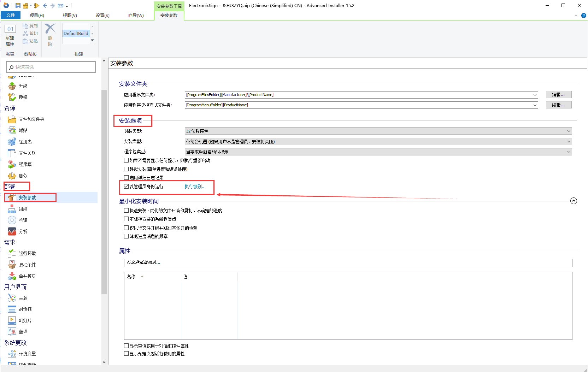Switch to the 项目(H) ribbon tab

pyautogui.click(x=37, y=15)
